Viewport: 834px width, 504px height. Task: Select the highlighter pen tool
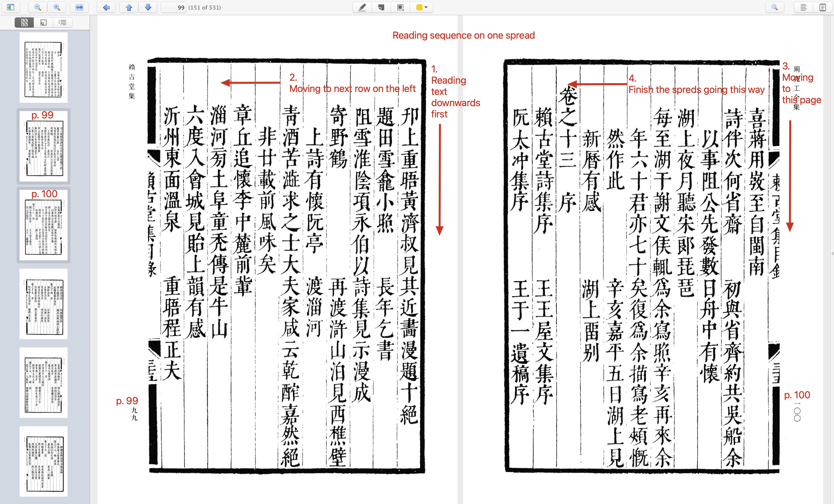pos(362,7)
